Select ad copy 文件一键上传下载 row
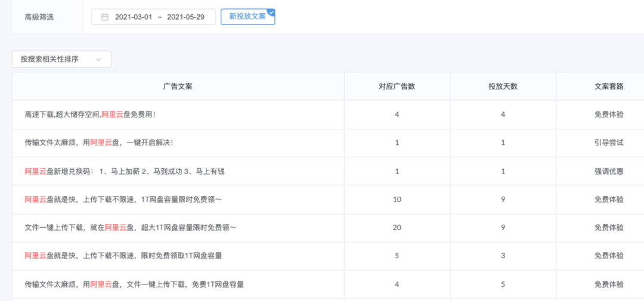This screenshot has height=301, width=644. click(130, 228)
